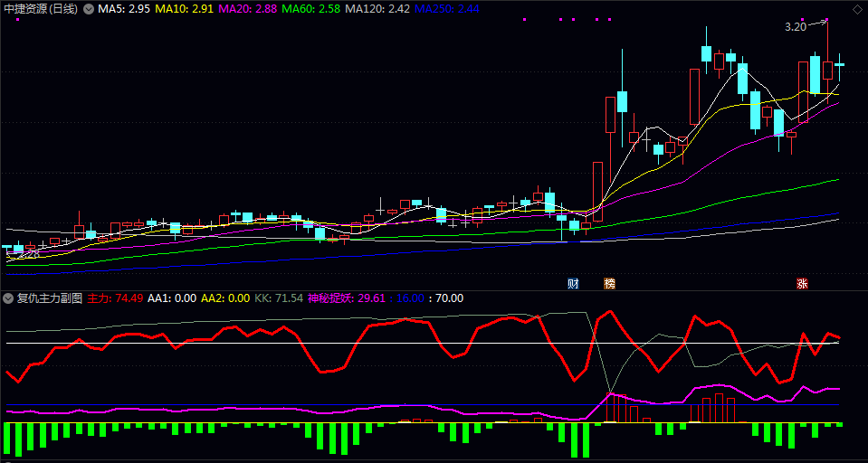Select the MA5 moving average label
This screenshot has width=868, height=463.
124,8
